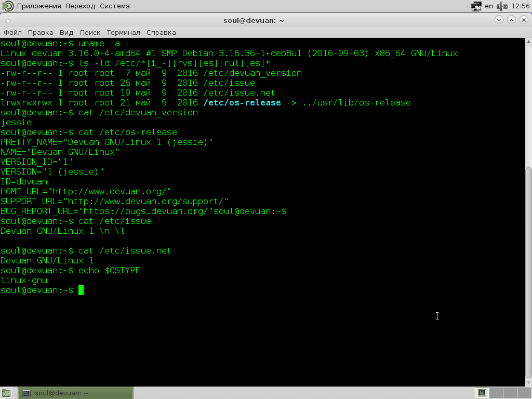The height and width of the screenshot is (399, 532).
Task: Click the VERSION_ID="1" line
Action: 36,162
